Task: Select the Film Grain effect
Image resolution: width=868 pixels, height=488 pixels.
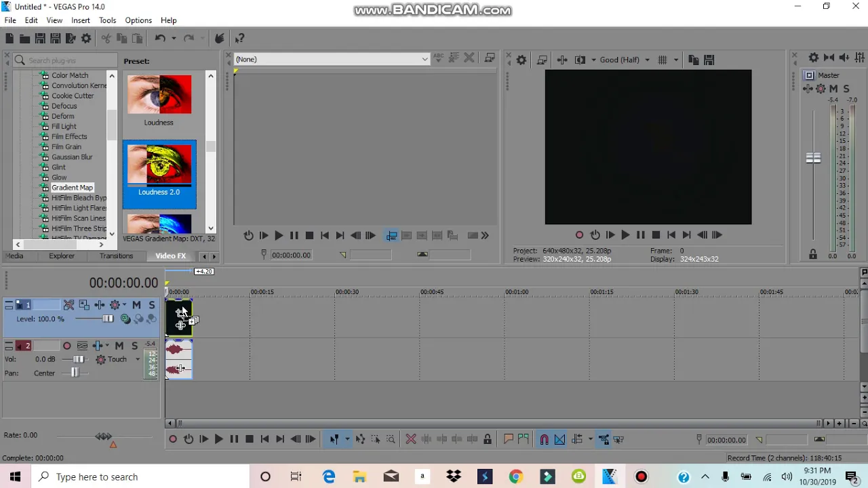Action: (x=66, y=146)
